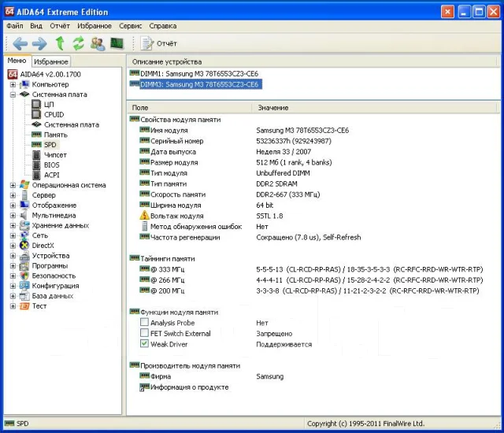The width and height of the screenshot is (504, 433).
Task: Click the Устройства devices icon
Action: coord(24,256)
